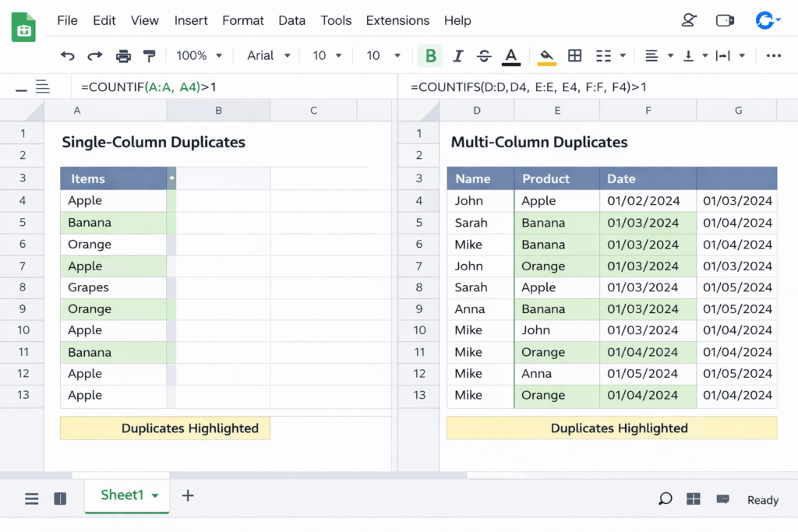Open the Data menu
The width and height of the screenshot is (798, 532).
(x=291, y=20)
